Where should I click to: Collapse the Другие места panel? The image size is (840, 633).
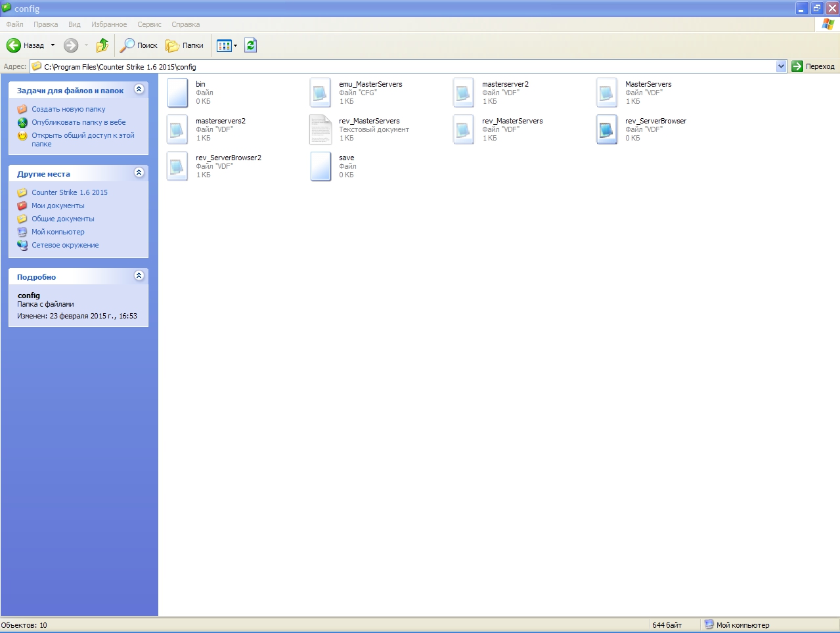pyautogui.click(x=139, y=172)
